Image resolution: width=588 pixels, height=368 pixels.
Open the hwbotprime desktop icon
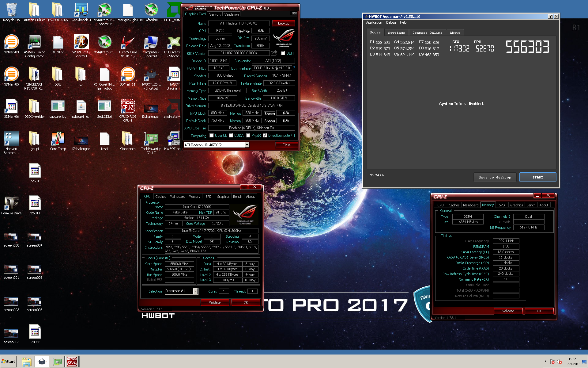81,109
